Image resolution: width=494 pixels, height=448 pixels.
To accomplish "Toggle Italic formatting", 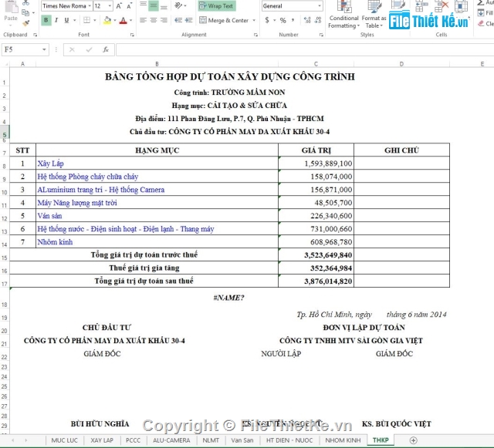I will pyautogui.click(x=56, y=20).
